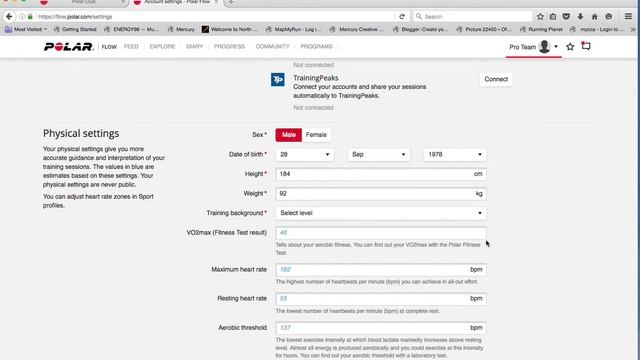Viewport: 640px width, 360px height.
Task: Open the PROGRAMS navigation item
Action: click(316, 47)
